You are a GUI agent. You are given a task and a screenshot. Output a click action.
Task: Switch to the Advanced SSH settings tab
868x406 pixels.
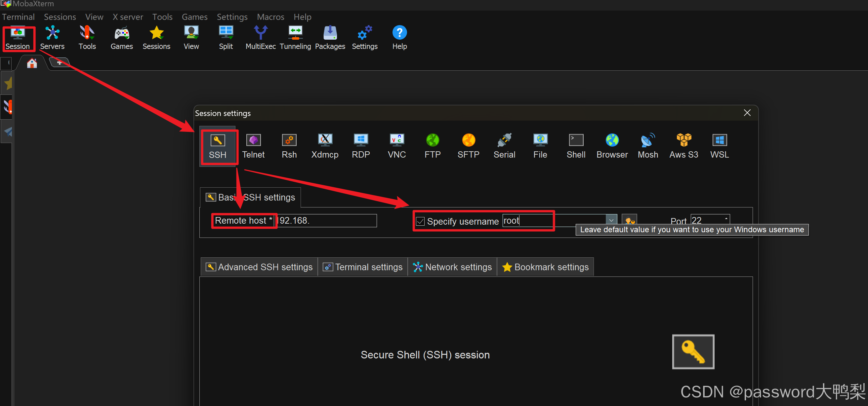(x=259, y=267)
